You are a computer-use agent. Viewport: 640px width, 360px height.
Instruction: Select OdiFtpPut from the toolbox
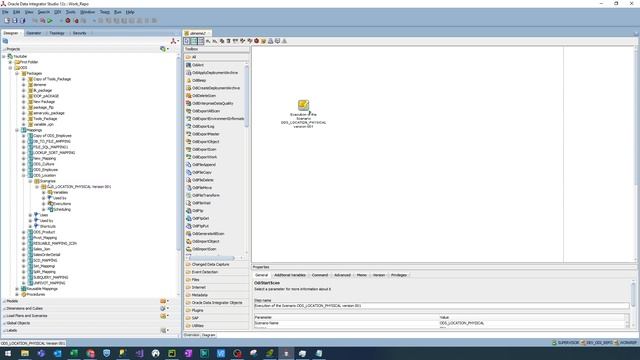tap(200, 226)
